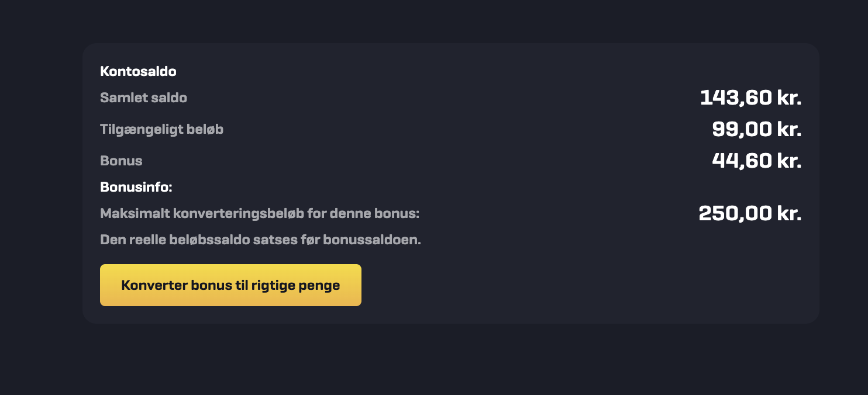The width and height of the screenshot is (868, 395).
Task: Click the Bonus label
Action: [121, 161]
